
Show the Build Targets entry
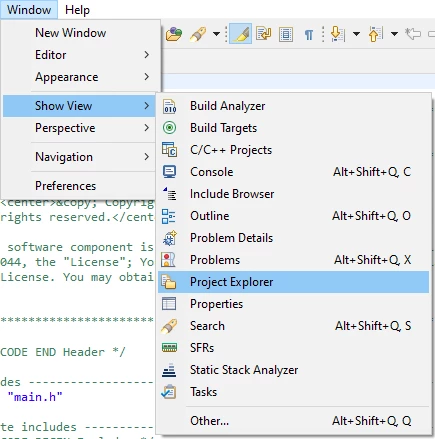294,128
